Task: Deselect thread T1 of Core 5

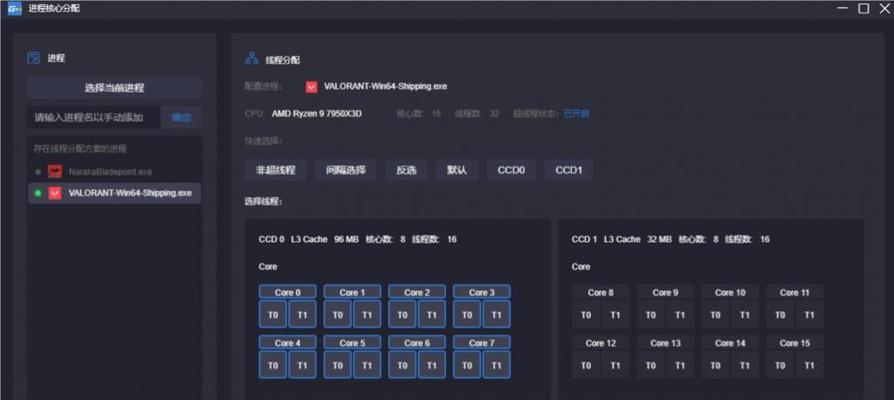Action: point(367,365)
